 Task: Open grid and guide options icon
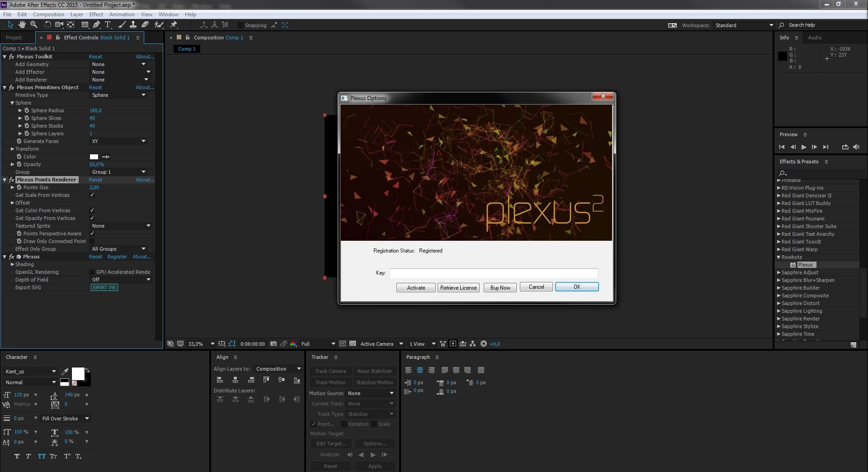pyautogui.click(x=222, y=344)
